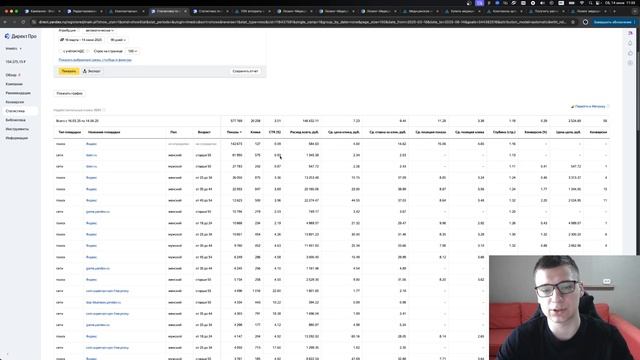Click the macOS date and time in menu bar
The width and height of the screenshot is (640, 360).
pos(620,3)
